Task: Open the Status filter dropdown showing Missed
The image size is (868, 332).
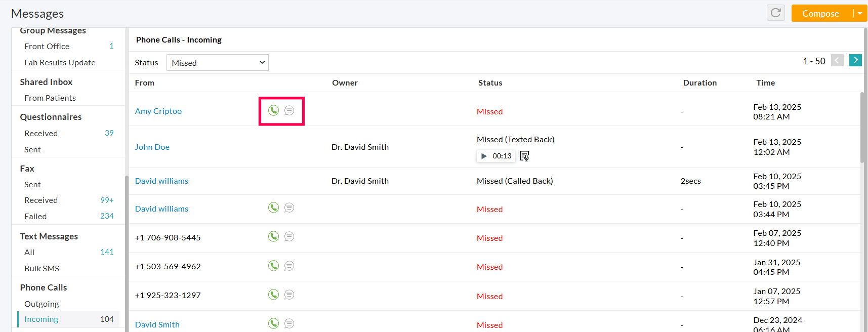Action: point(217,63)
